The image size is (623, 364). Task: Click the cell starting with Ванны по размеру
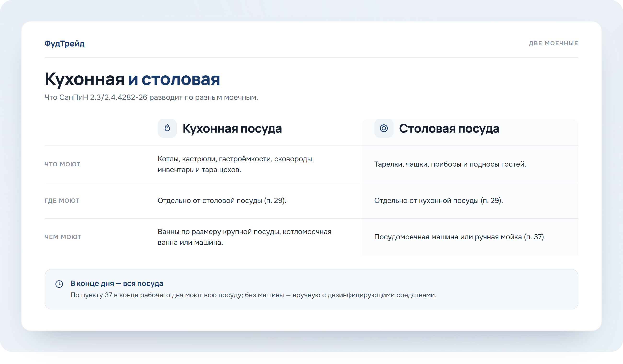(x=244, y=237)
